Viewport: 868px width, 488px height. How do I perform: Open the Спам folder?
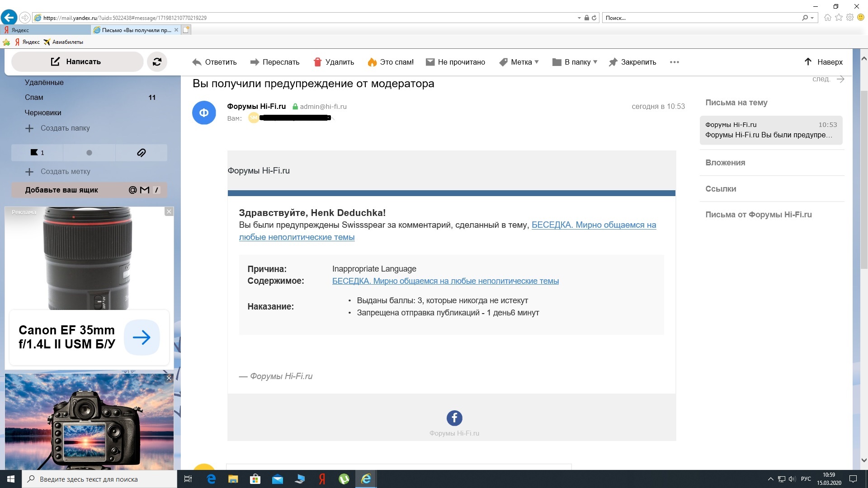[x=34, y=98]
